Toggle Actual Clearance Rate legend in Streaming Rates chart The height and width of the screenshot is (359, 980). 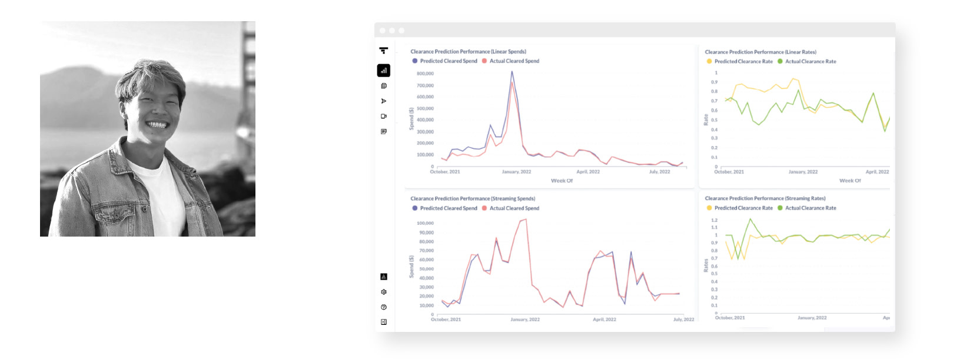click(x=807, y=208)
